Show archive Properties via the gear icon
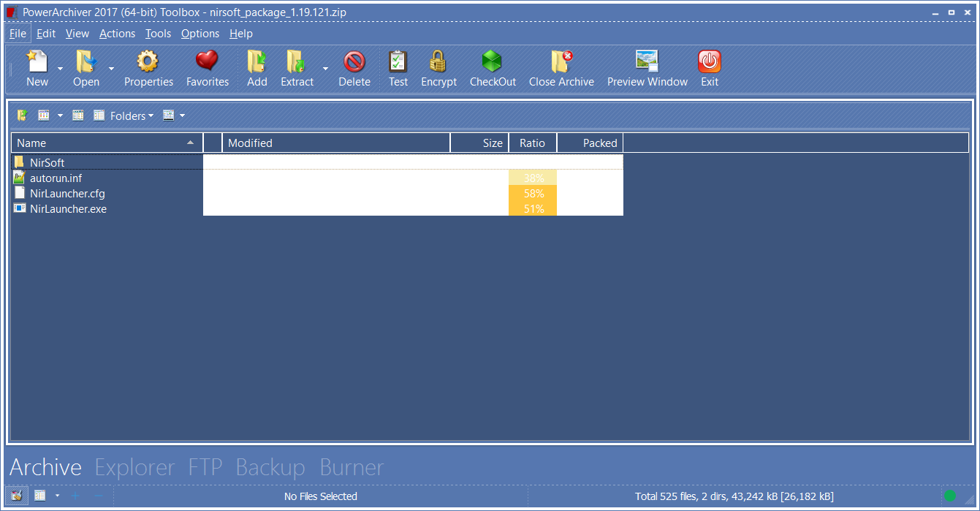980x511 pixels. (148, 61)
